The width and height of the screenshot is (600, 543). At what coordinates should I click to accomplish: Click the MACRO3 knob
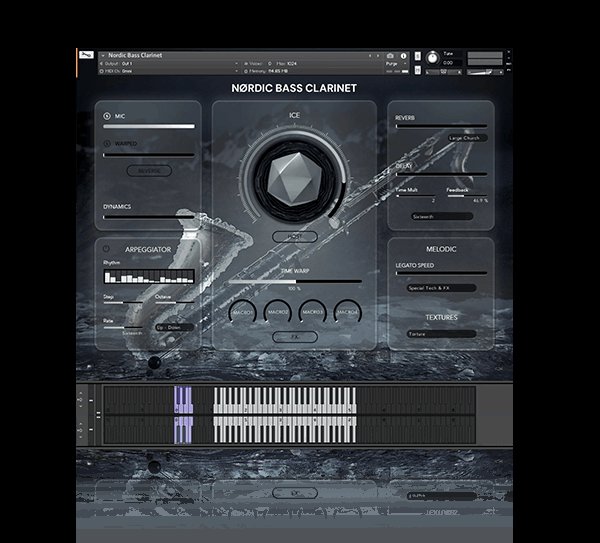coord(312,312)
